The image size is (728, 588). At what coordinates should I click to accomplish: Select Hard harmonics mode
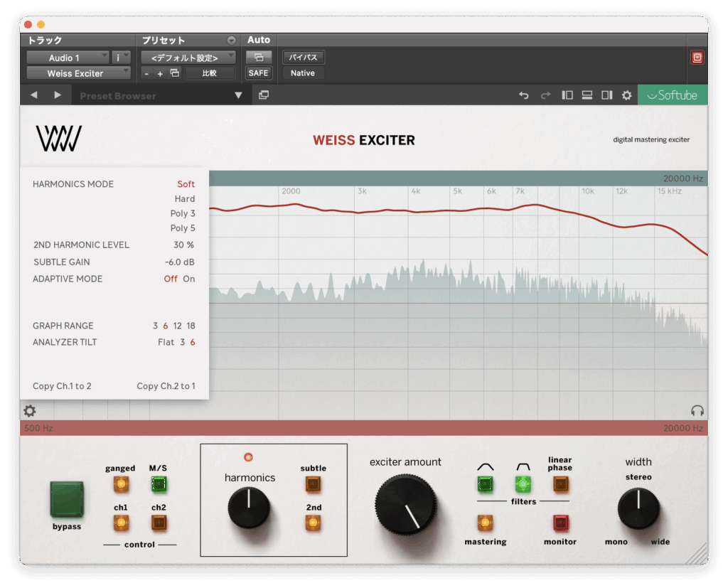(x=185, y=199)
